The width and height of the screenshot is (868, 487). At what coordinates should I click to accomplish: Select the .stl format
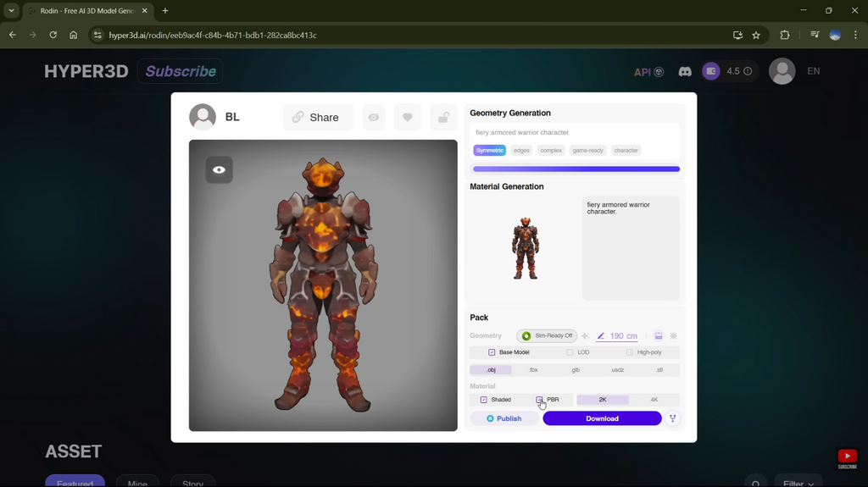pos(659,369)
